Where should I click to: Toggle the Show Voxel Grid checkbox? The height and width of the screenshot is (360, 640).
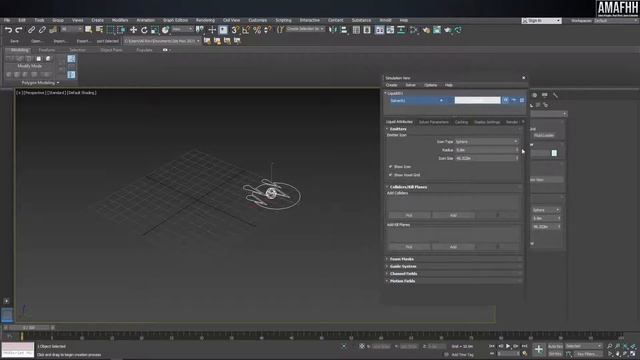pos(391,175)
